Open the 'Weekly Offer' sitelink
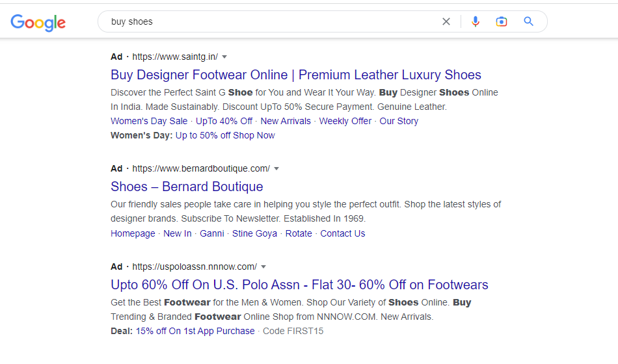The image size is (618, 364). (x=345, y=121)
